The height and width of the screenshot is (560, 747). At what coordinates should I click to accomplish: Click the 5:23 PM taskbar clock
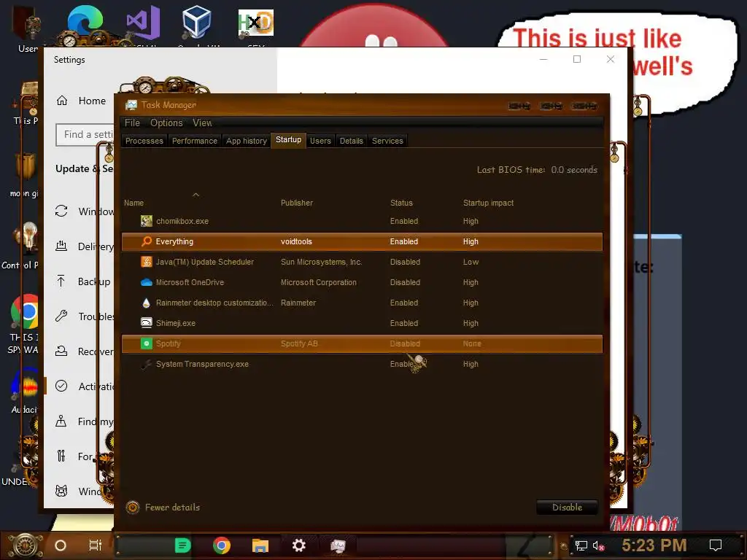click(654, 545)
